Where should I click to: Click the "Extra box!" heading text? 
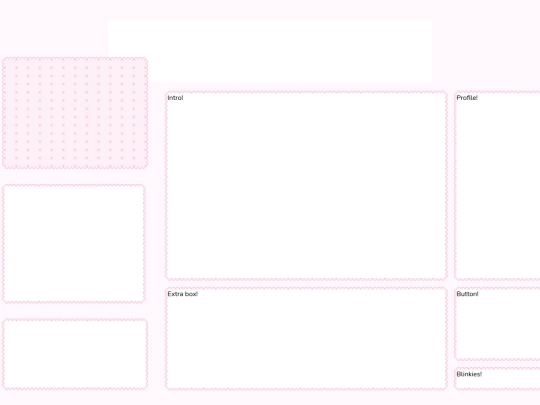pyautogui.click(x=183, y=294)
